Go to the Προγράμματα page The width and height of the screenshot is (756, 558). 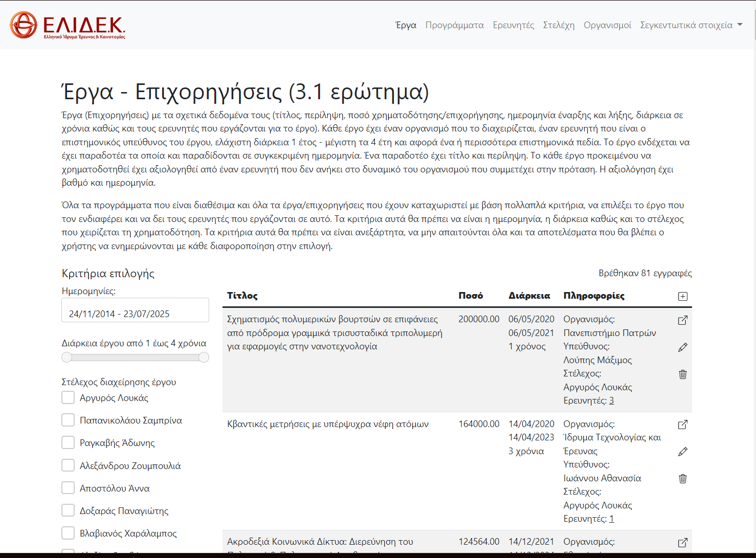(454, 25)
